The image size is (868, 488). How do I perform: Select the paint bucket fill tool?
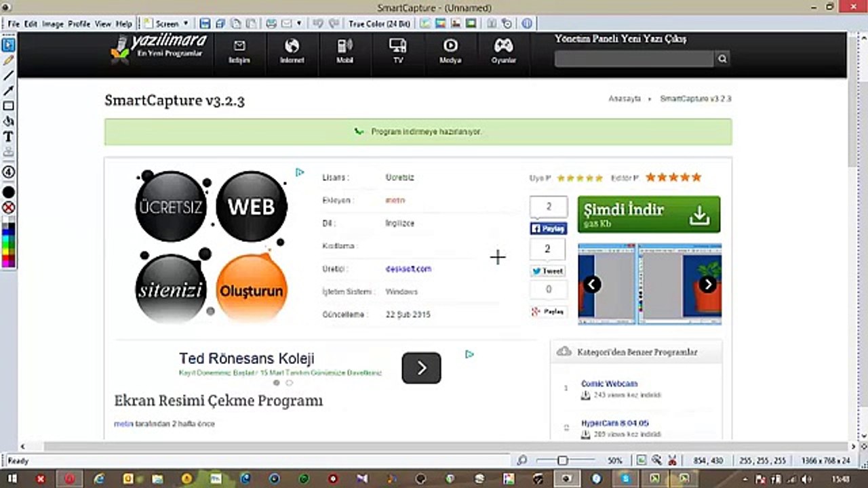tap(8, 121)
